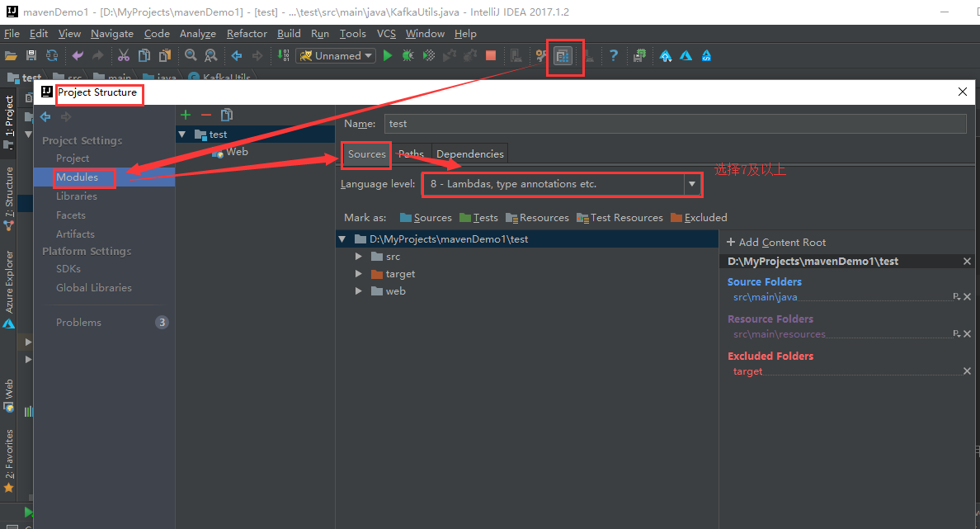The image size is (980, 529).
Task: Expand the web folder
Action: point(358,290)
